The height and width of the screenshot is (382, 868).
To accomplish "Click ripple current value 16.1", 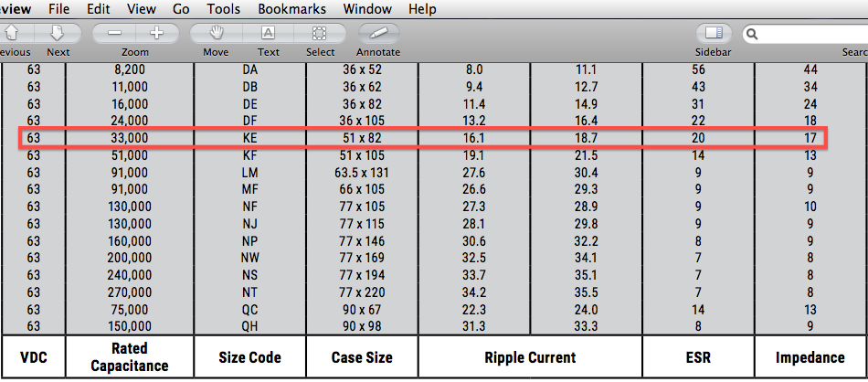I will pyautogui.click(x=474, y=138).
